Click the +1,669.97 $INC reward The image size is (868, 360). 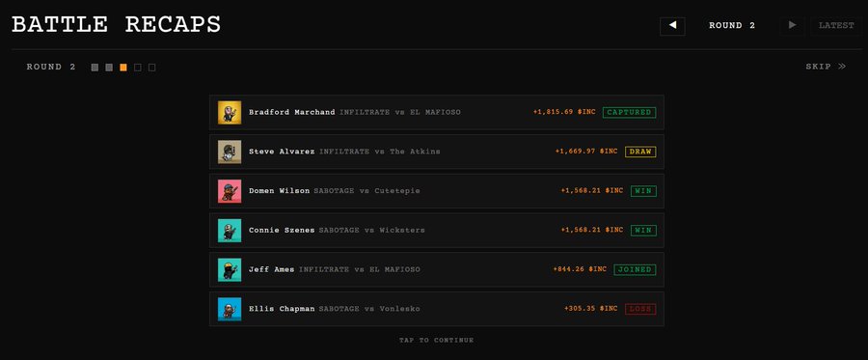tap(586, 152)
